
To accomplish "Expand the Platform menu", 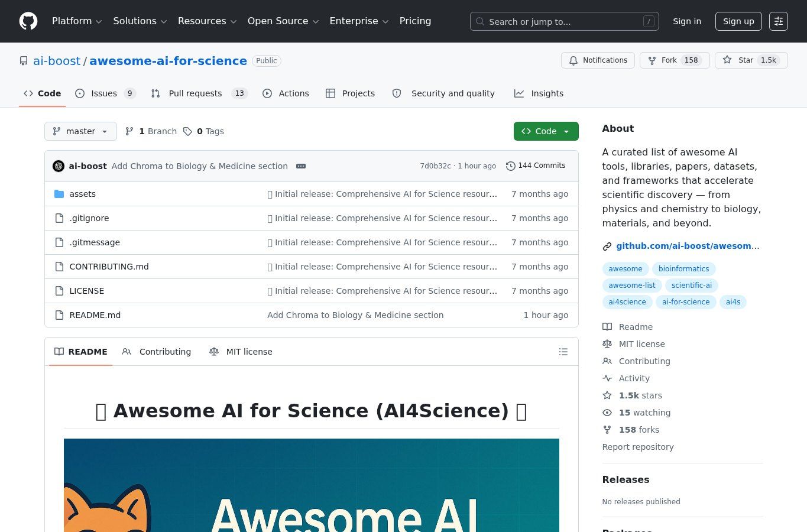I will [x=77, y=21].
